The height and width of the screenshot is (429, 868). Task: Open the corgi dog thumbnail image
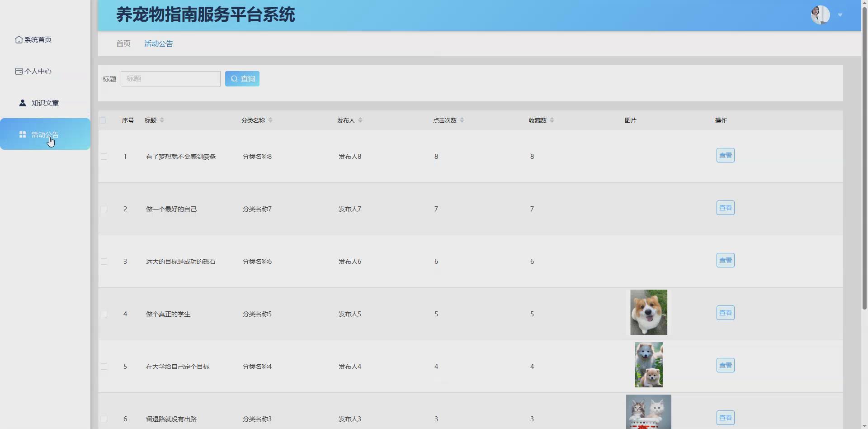click(649, 312)
